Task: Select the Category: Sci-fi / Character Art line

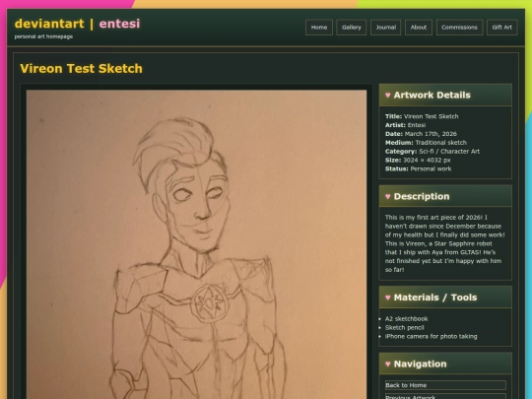Action: pyautogui.click(x=432, y=152)
